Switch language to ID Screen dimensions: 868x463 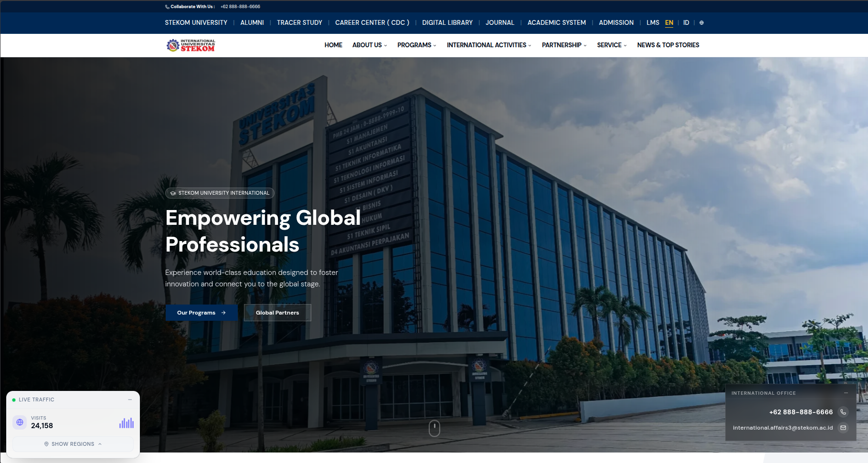(x=686, y=22)
